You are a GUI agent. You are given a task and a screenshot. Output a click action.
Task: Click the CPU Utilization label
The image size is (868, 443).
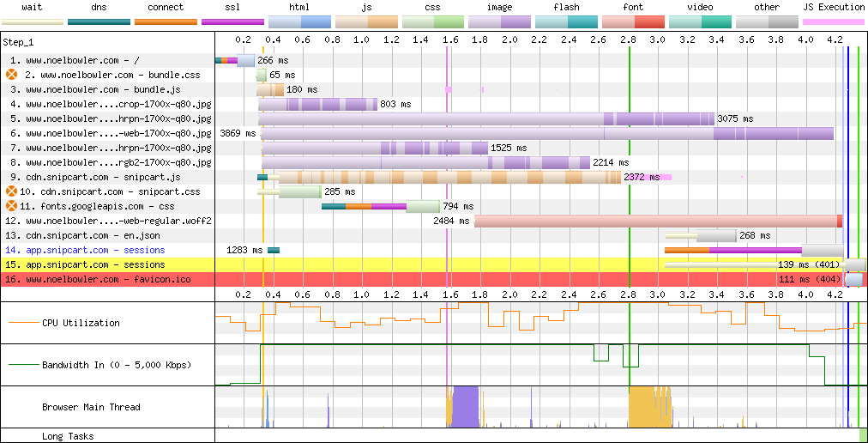coord(81,323)
